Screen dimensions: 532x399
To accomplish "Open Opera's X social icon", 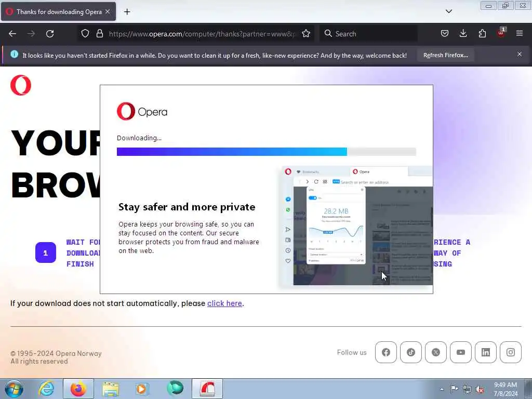I will point(436,352).
